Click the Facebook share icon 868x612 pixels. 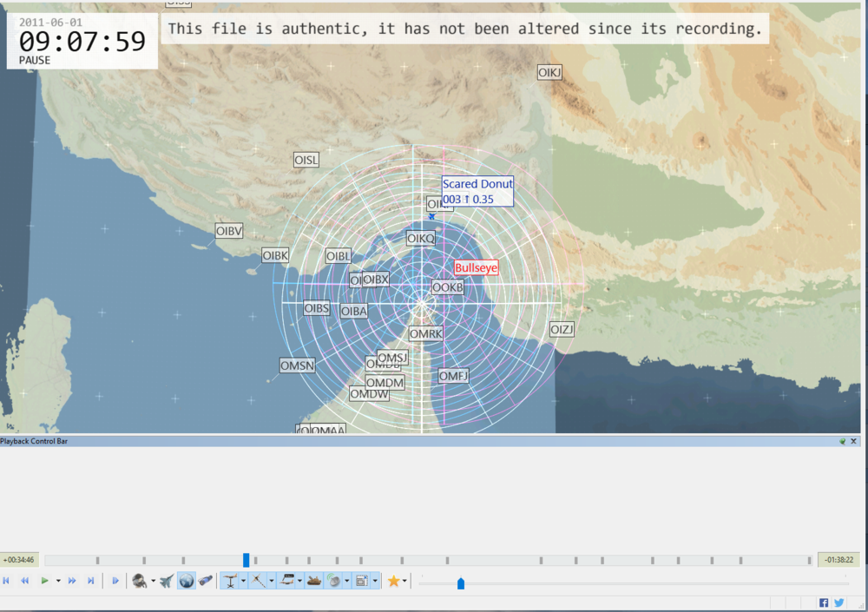pyautogui.click(x=824, y=602)
